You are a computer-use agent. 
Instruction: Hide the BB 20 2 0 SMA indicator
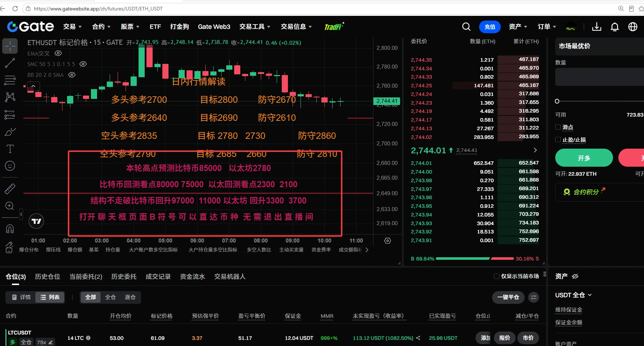72,75
